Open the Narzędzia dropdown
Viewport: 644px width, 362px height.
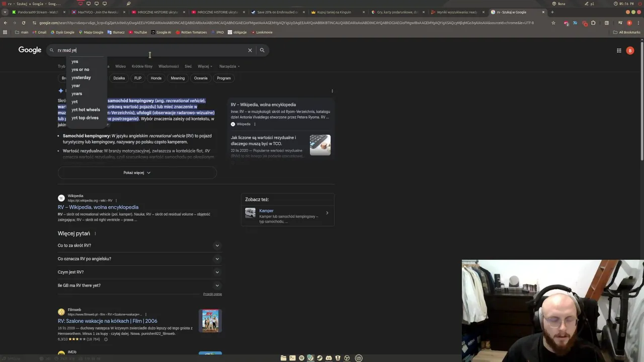coord(229,66)
